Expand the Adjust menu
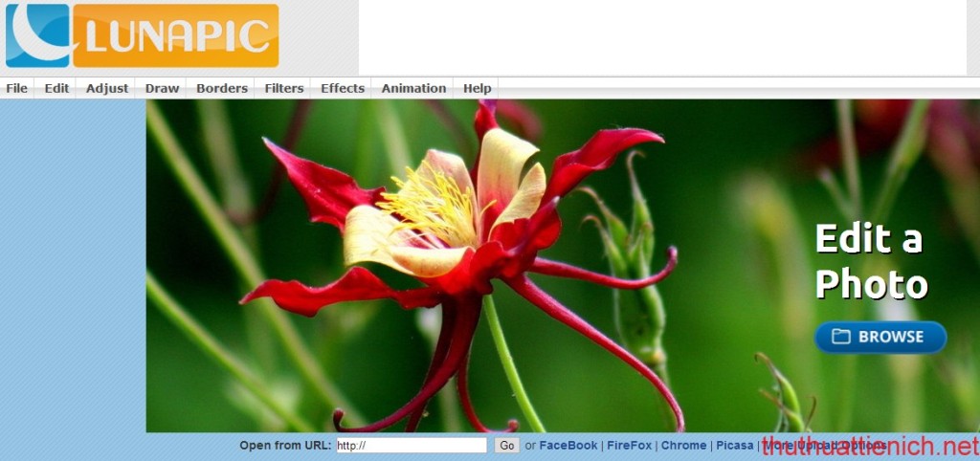Screen dimensions: 980x461 pyautogui.click(x=107, y=88)
